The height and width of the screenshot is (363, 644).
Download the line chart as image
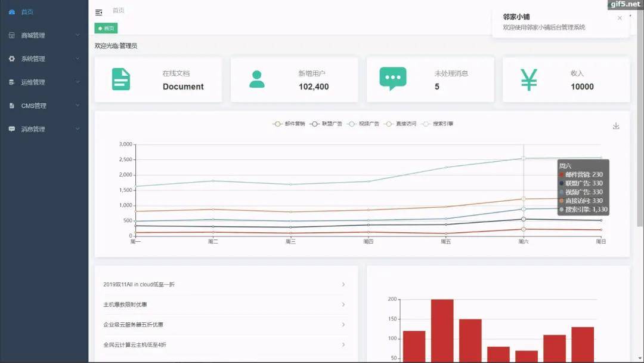[x=616, y=126]
